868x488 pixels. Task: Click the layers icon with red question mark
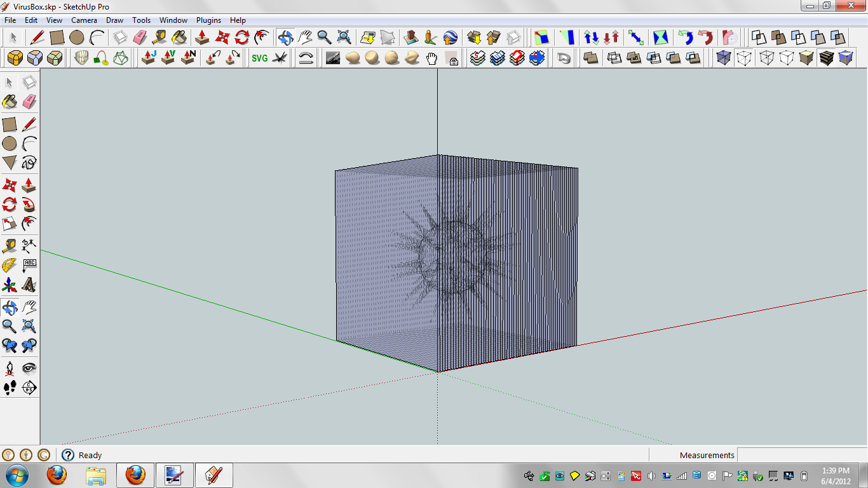tap(517, 58)
